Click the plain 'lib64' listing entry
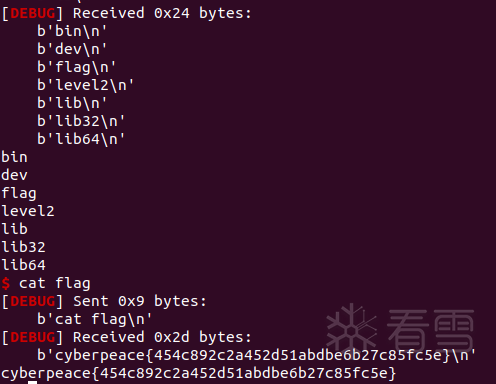Image resolution: width=496 pixels, height=384 pixels. pos(23,265)
